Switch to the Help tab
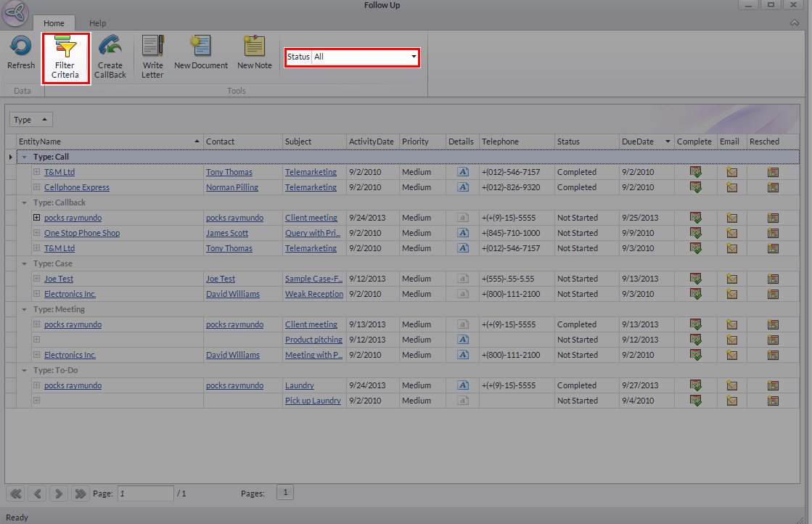Screen dimensions: 812x524 point(97,23)
